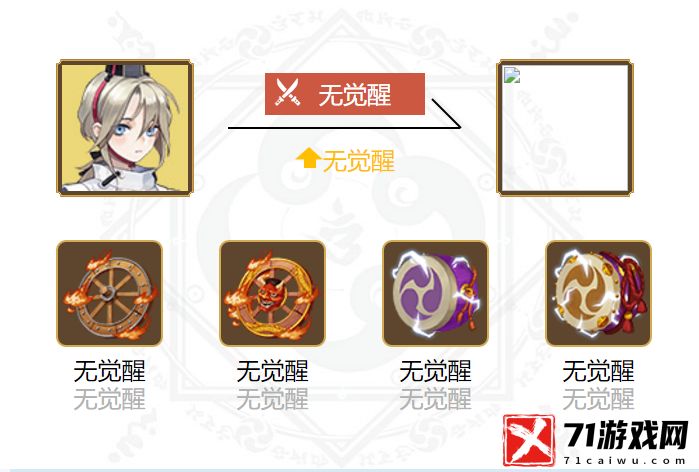Click black 无觉醒 label under gold drum
Image resolution: width=699 pixels, height=472 pixels.
(598, 371)
